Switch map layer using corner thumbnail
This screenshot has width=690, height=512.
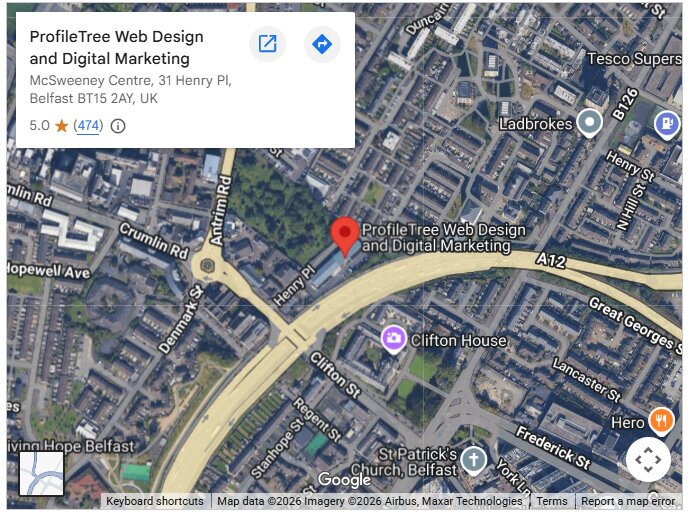41,474
